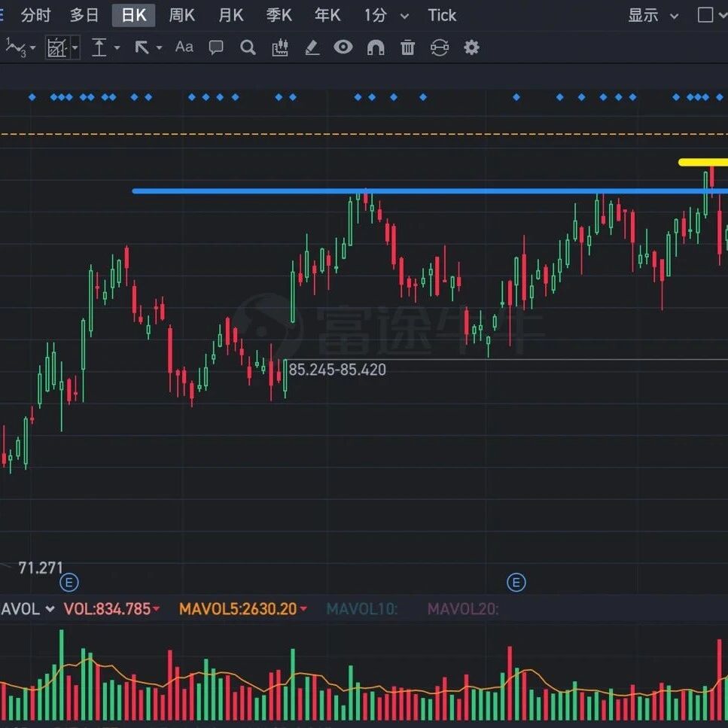Click the 71.271 low price label
Screen dimensions: 728x728
tap(40, 568)
